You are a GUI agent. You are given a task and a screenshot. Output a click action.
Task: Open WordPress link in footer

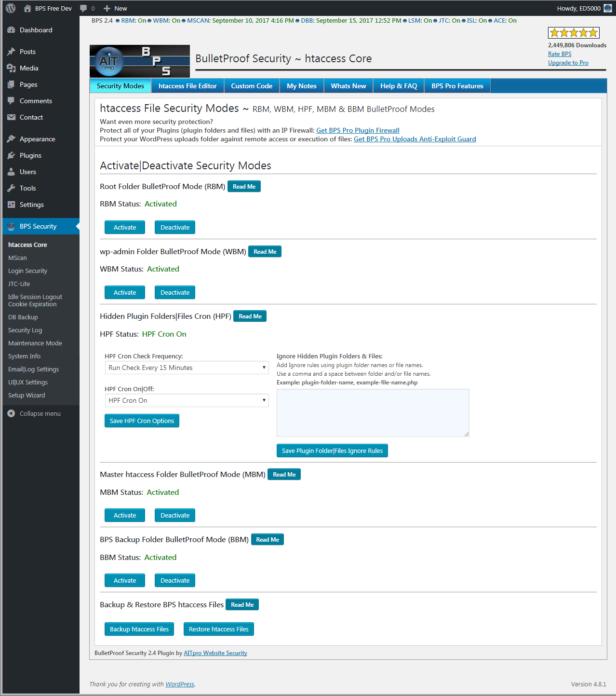[x=180, y=684]
